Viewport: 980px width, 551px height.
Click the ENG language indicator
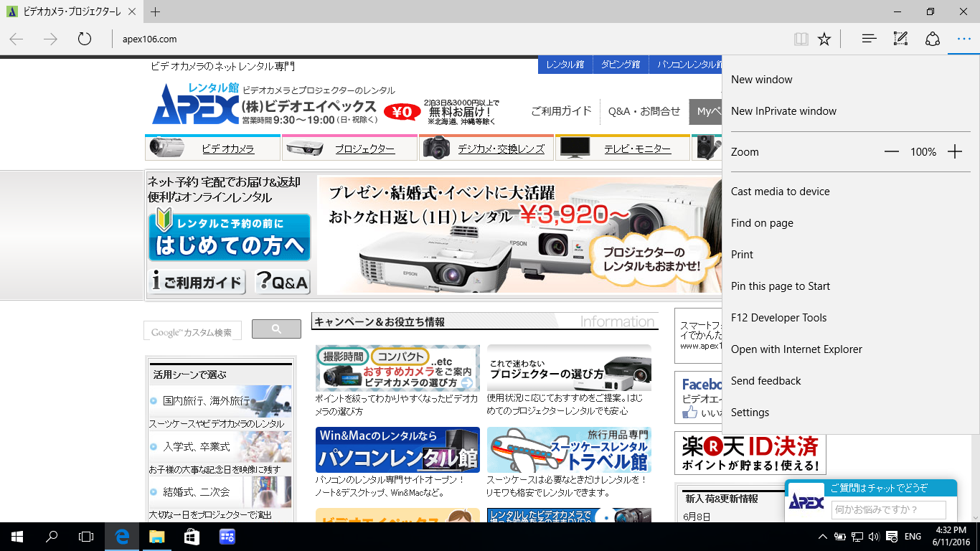pyautogui.click(x=913, y=537)
